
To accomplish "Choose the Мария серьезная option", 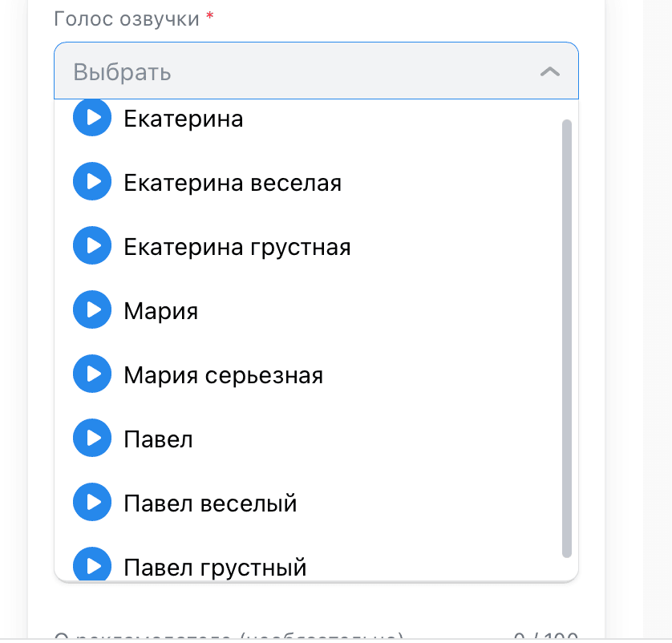I will coord(223,374).
